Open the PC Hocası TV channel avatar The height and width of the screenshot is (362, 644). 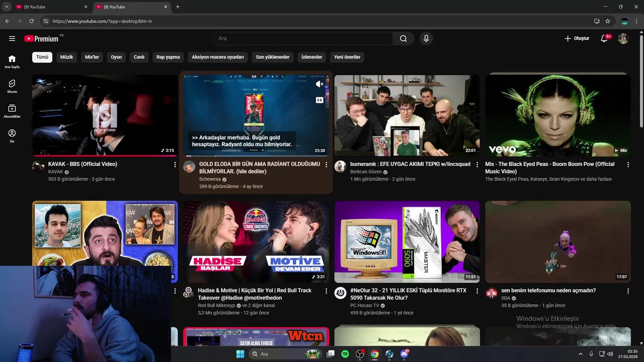[340, 293]
